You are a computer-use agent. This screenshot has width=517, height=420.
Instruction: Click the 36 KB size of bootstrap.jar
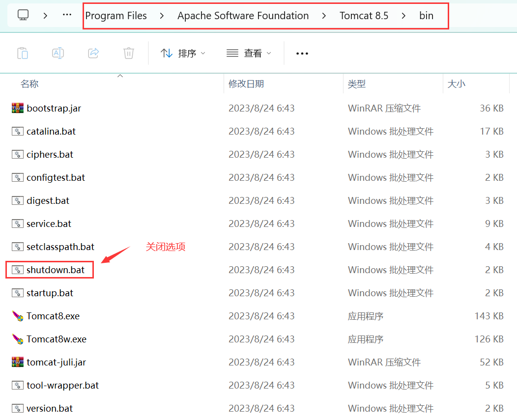(491, 108)
